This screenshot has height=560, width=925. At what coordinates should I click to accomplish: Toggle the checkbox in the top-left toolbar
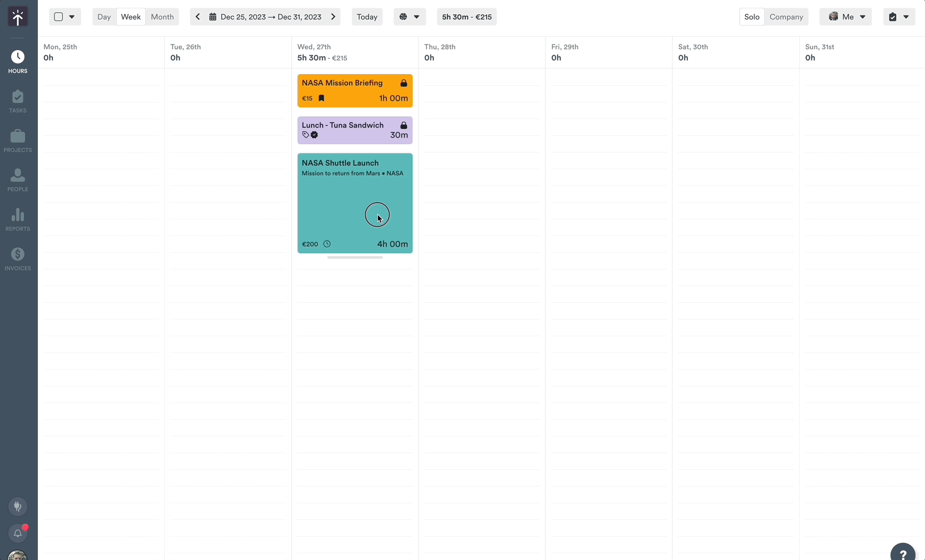pos(60,17)
